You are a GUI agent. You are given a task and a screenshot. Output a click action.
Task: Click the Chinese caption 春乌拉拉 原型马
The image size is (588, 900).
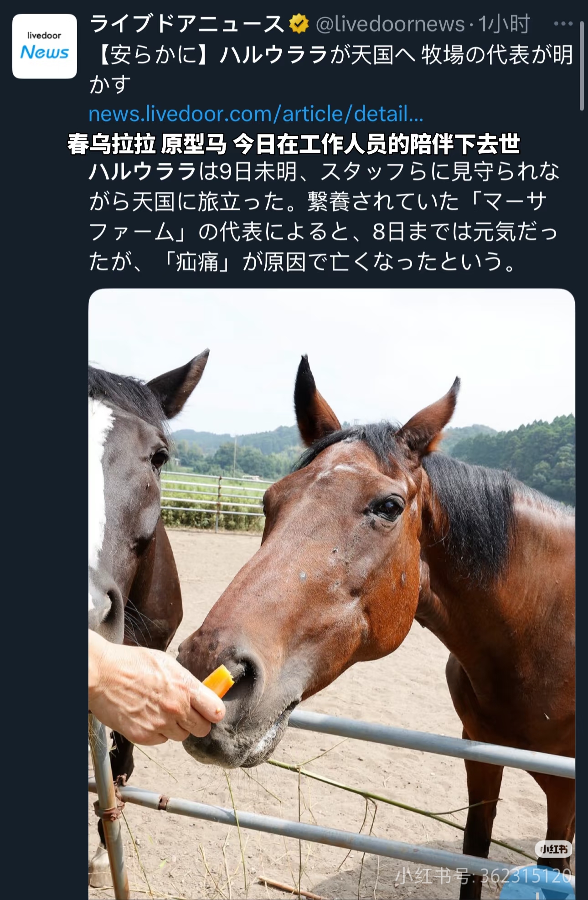(x=147, y=144)
